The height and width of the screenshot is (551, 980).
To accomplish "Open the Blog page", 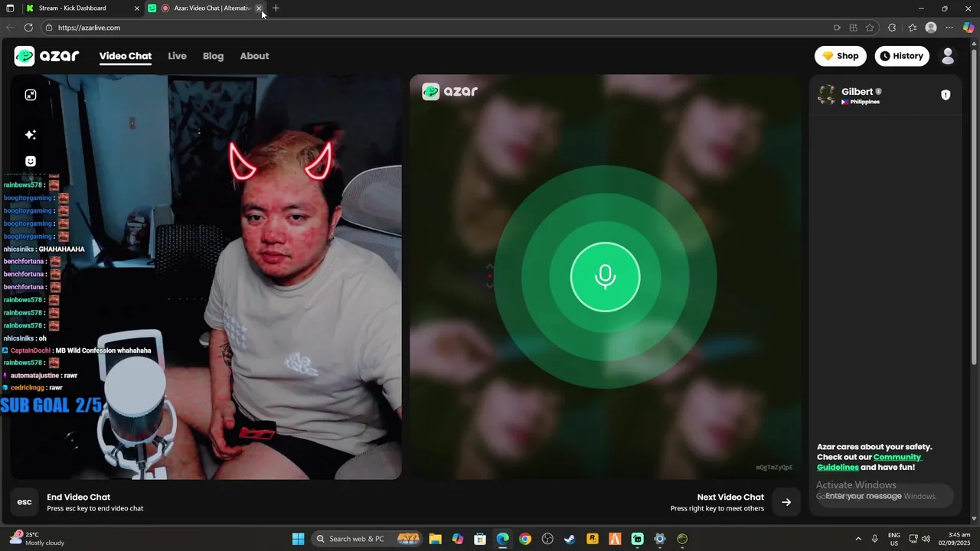I will point(213,56).
